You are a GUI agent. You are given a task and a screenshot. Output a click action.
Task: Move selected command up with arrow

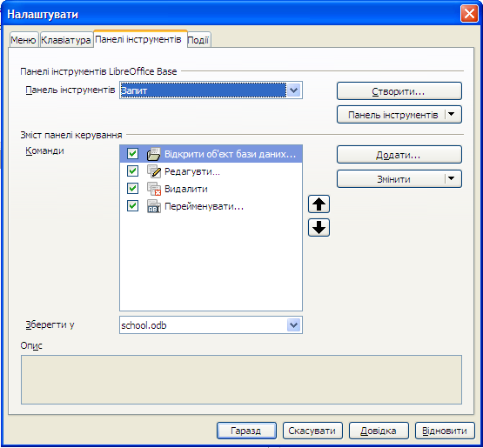click(x=319, y=204)
